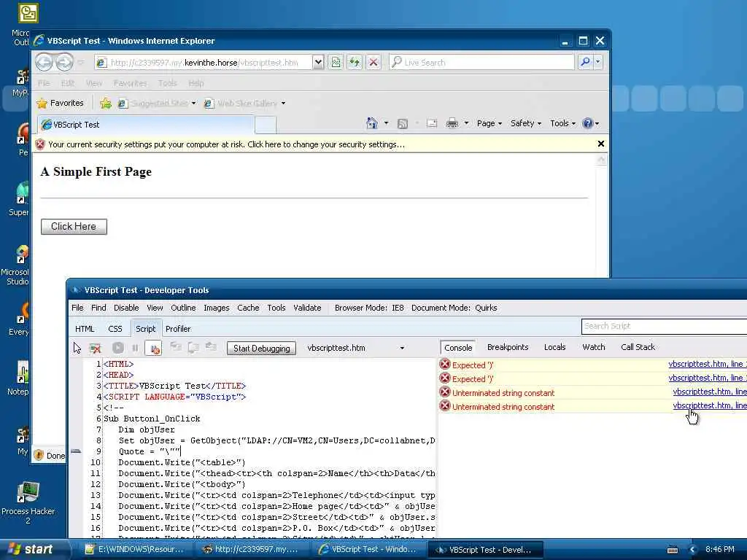747x560 pixels.
Task: Switch to the Locals pane
Action: (x=555, y=347)
